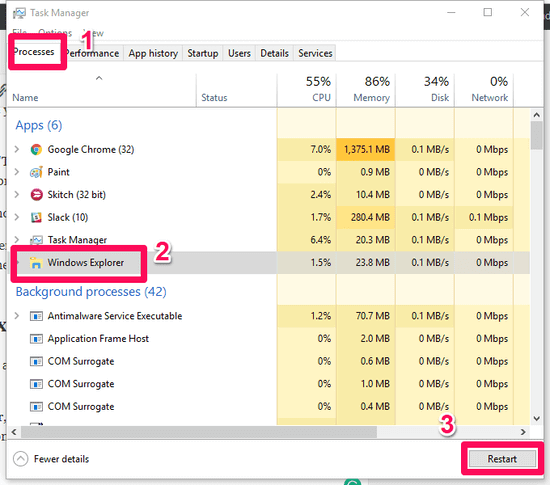
Task: Click the 1,375.1 MB memory cell
Action: click(366, 150)
